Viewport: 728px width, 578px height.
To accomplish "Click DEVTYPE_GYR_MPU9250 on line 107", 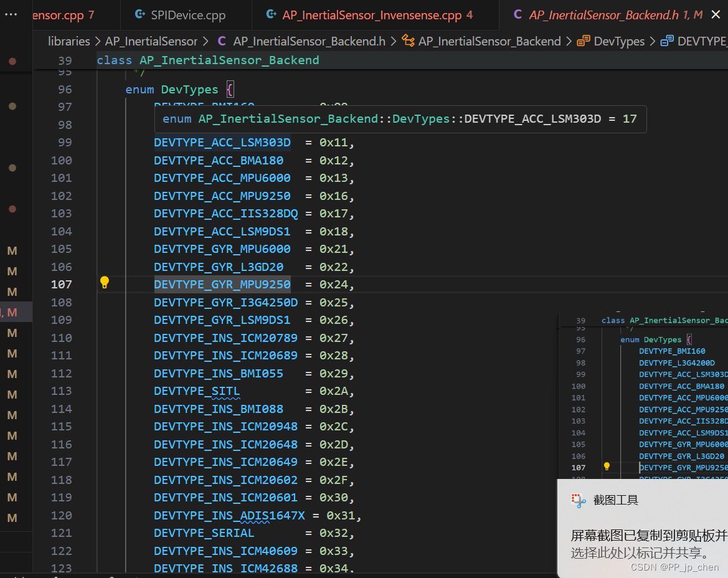I will click(x=222, y=284).
